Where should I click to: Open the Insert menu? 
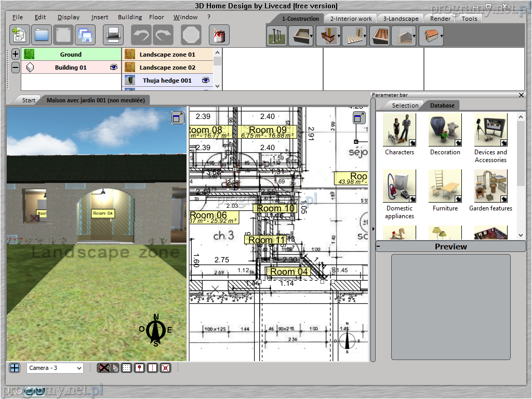[100, 17]
